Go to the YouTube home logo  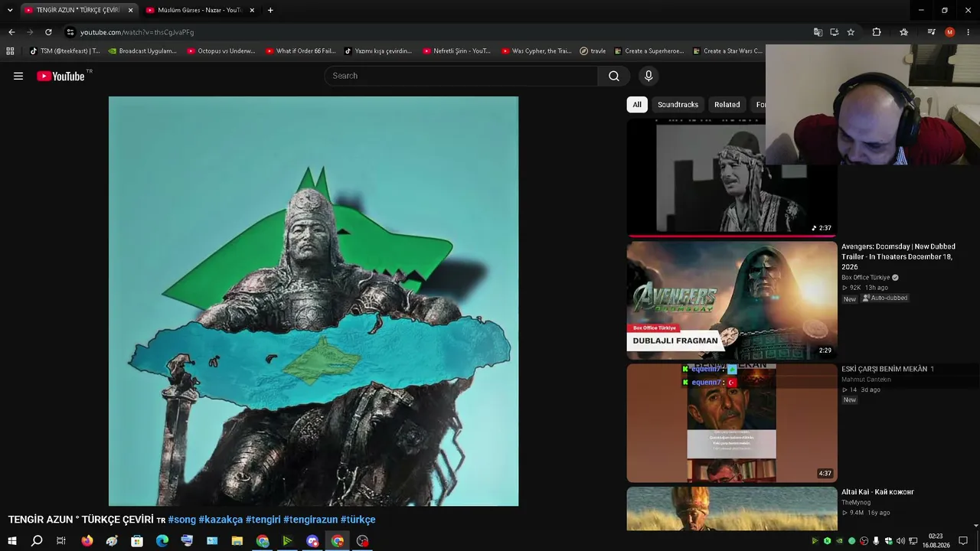[60, 76]
